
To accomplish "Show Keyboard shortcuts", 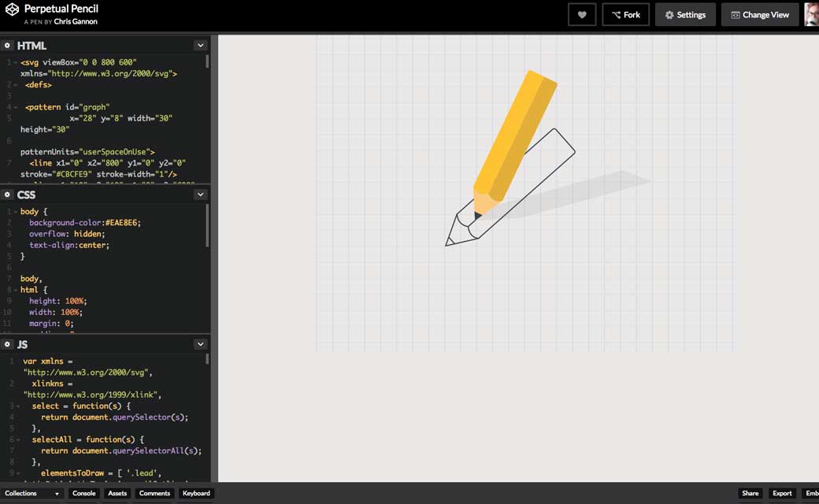I will (x=196, y=494).
